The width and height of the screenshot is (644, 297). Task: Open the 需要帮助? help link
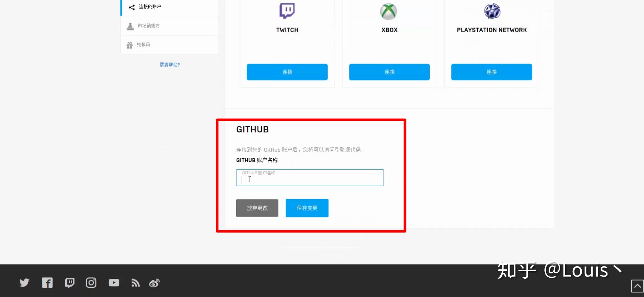point(170,65)
